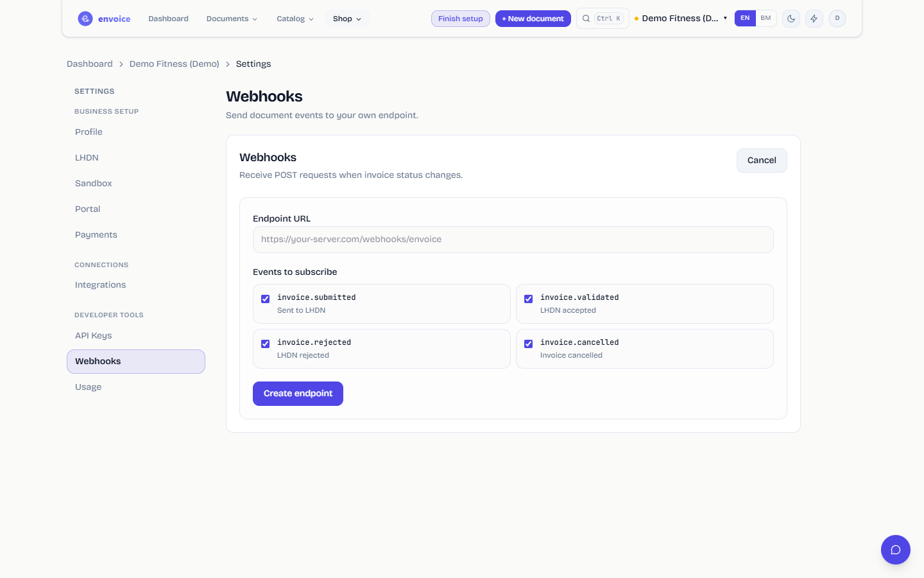Click the Cancel button
This screenshot has width=924, height=578.
[x=762, y=161]
